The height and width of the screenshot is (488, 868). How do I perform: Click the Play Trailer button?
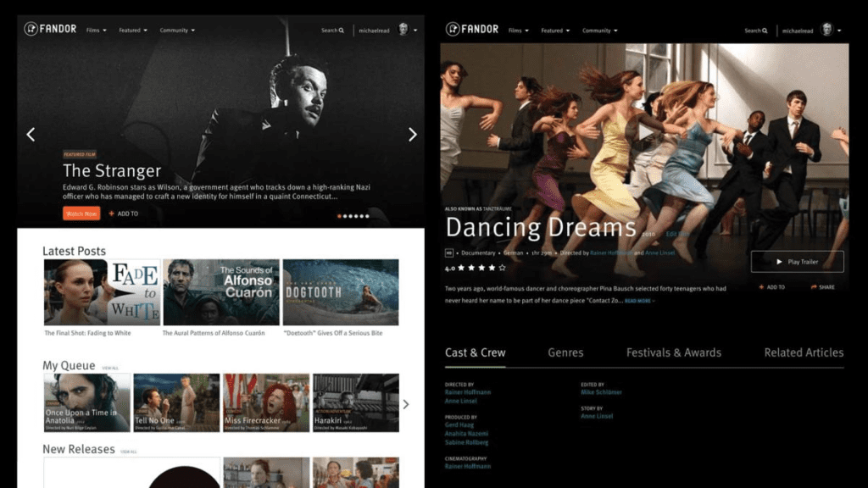click(x=797, y=262)
